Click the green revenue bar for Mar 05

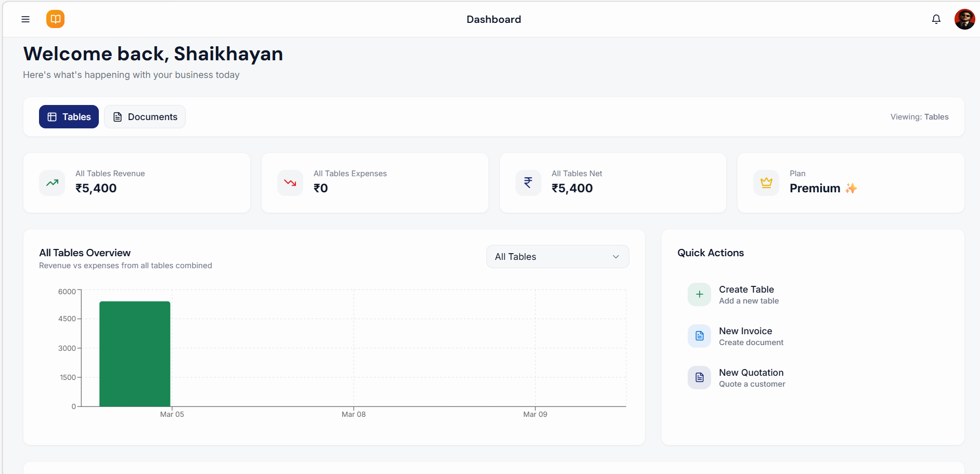tap(135, 353)
